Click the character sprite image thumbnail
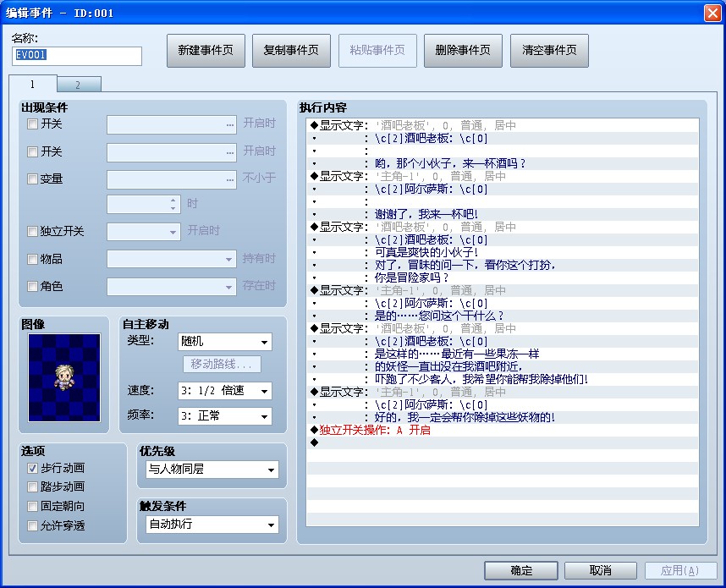 [x=64, y=377]
